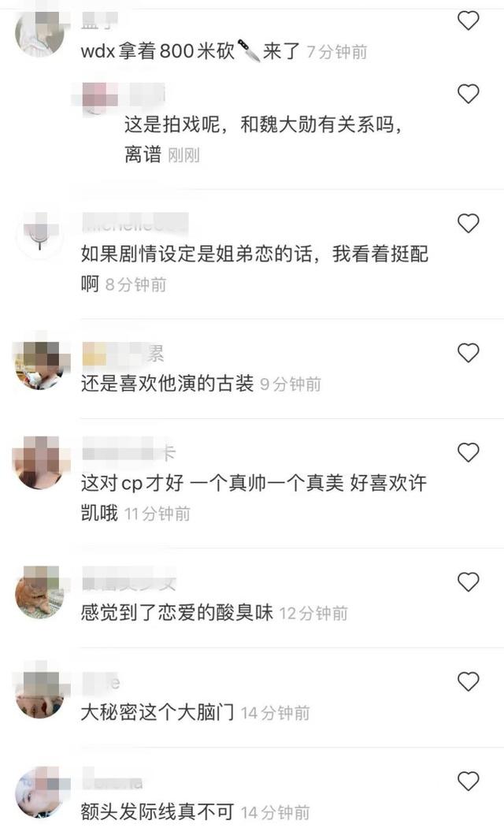Tap heart on the 姐弟恋 comment
Screen dimensions: 504x839
point(468,223)
